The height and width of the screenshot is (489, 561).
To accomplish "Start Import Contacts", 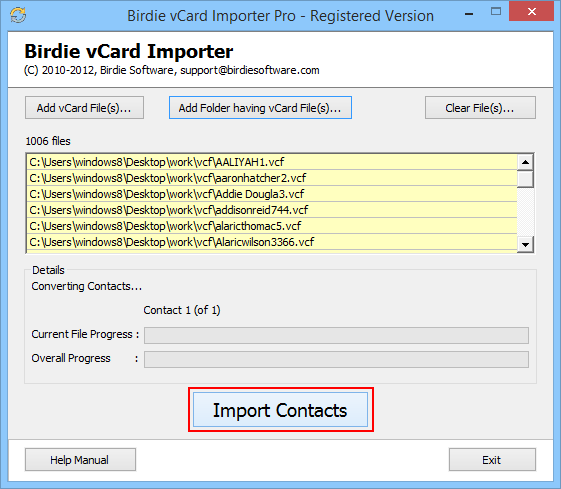I will pyautogui.click(x=280, y=410).
